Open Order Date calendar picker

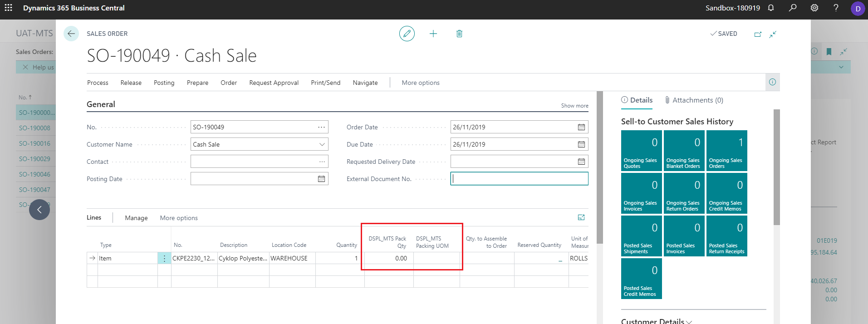tap(581, 127)
